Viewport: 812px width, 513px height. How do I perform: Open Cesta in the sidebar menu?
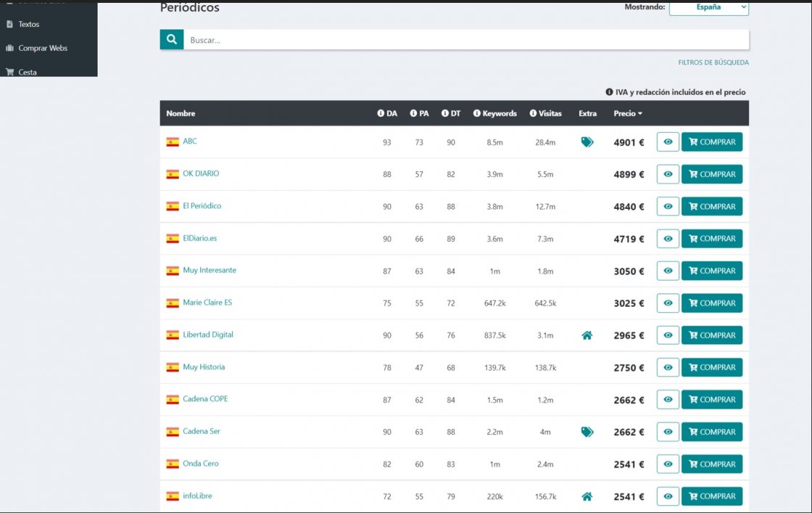(x=28, y=72)
